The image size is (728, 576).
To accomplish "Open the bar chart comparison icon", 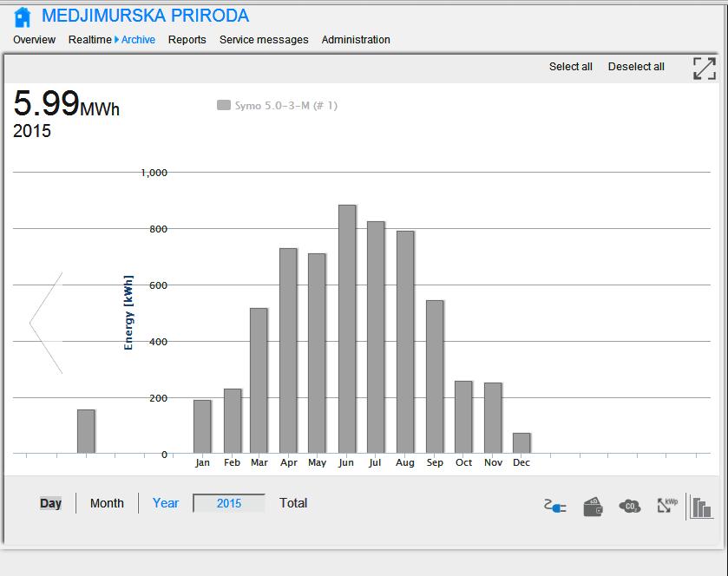I will click(x=701, y=507).
